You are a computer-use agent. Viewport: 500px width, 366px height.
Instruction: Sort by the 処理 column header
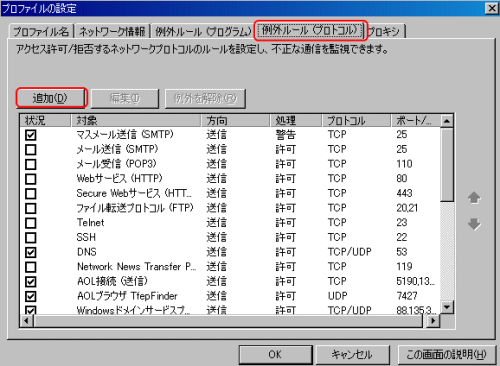(296, 120)
